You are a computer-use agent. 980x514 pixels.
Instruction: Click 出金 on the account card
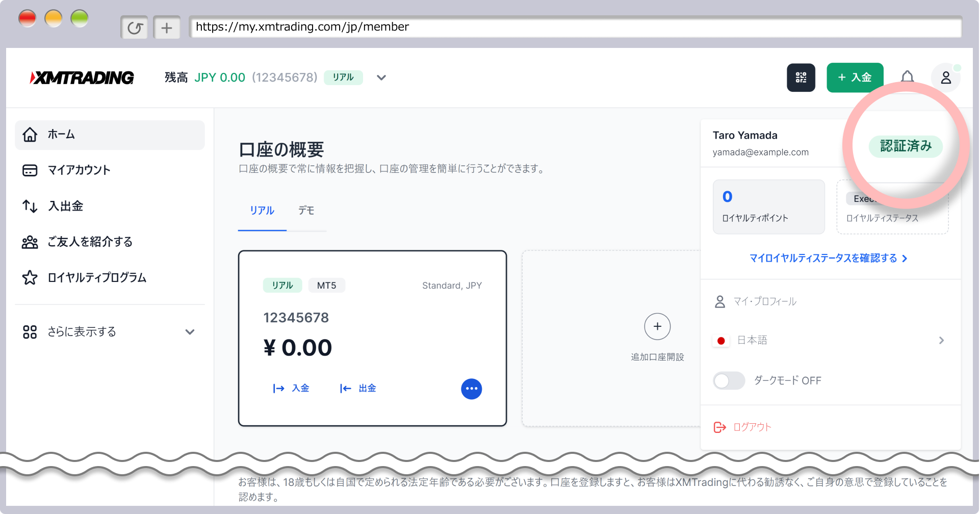pyautogui.click(x=358, y=389)
